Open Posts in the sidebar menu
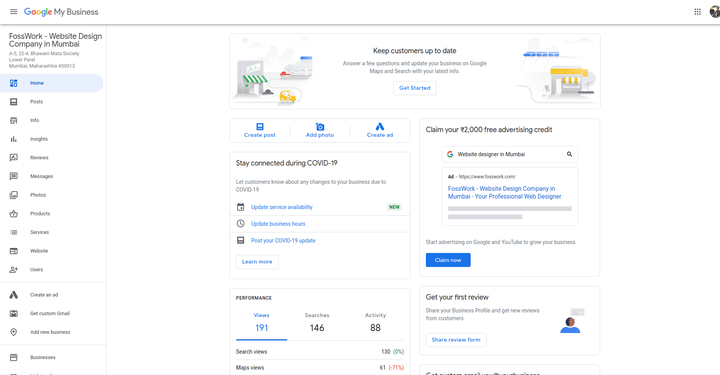This screenshot has width=720, height=375. pos(51,102)
